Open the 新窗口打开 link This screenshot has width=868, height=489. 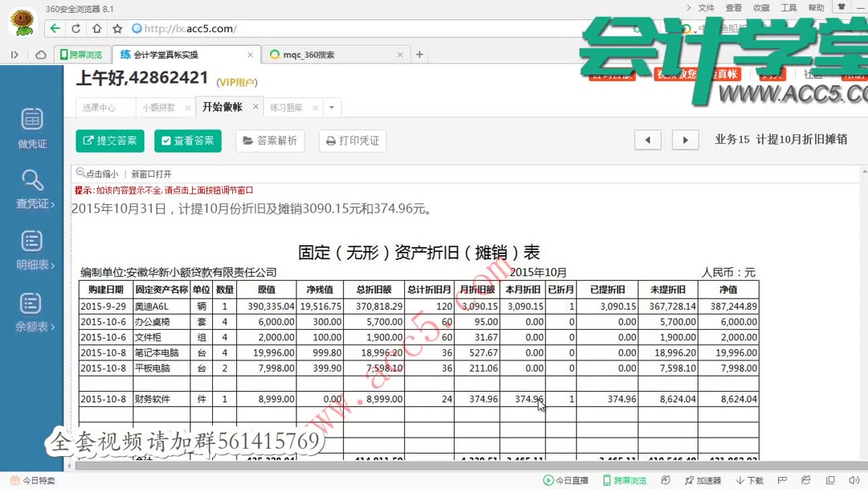[x=149, y=173]
